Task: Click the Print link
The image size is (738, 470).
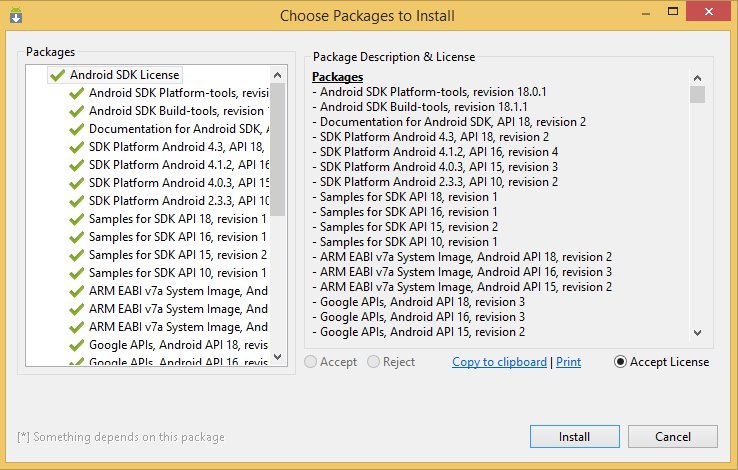Action: 569,362
